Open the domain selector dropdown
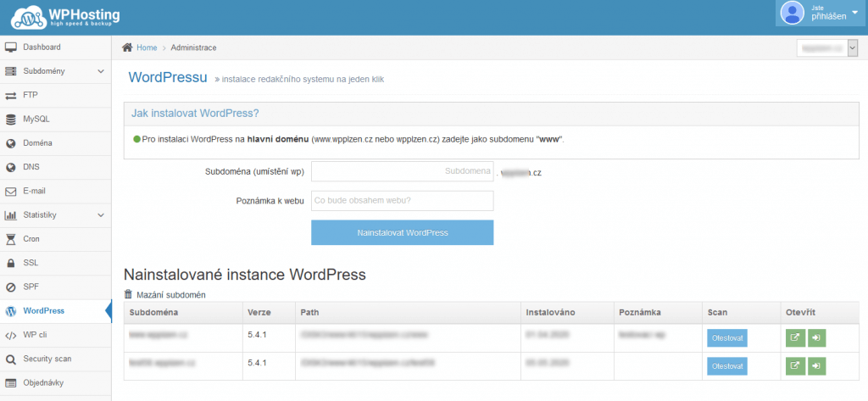Screen dimensions: 868x401 [827, 48]
